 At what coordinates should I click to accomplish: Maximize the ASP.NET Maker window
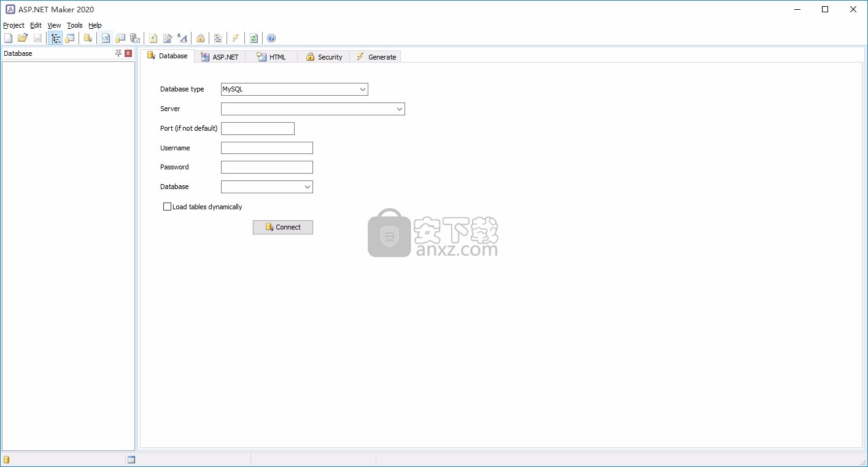(825, 9)
